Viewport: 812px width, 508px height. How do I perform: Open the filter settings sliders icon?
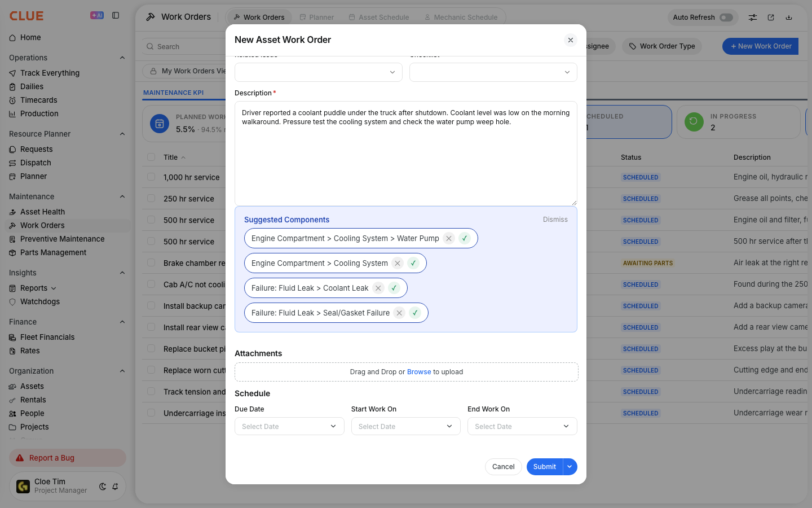click(x=753, y=17)
